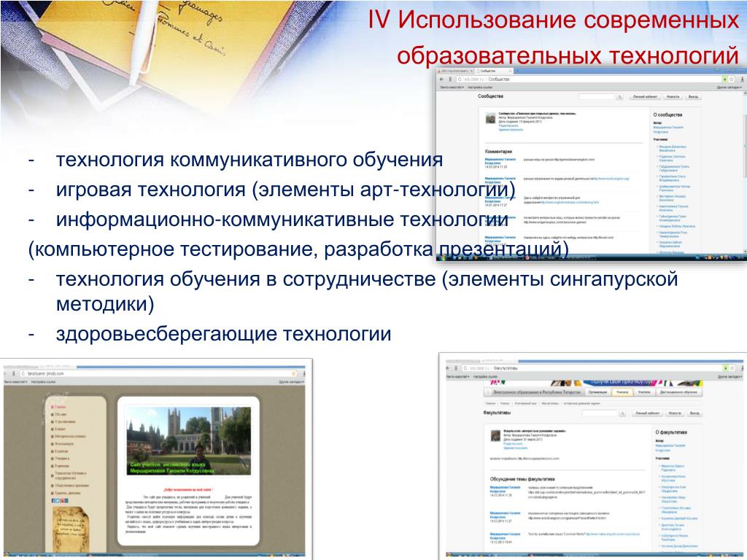Click back arrow in Факультативы browser window
The image size is (747, 560).
click(x=447, y=368)
